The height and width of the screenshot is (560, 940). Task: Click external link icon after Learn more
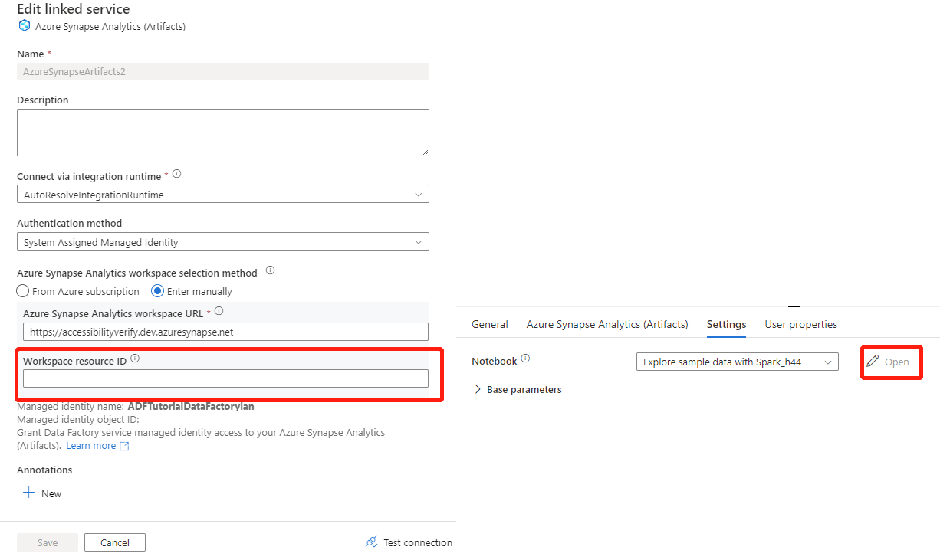(124, 446)
